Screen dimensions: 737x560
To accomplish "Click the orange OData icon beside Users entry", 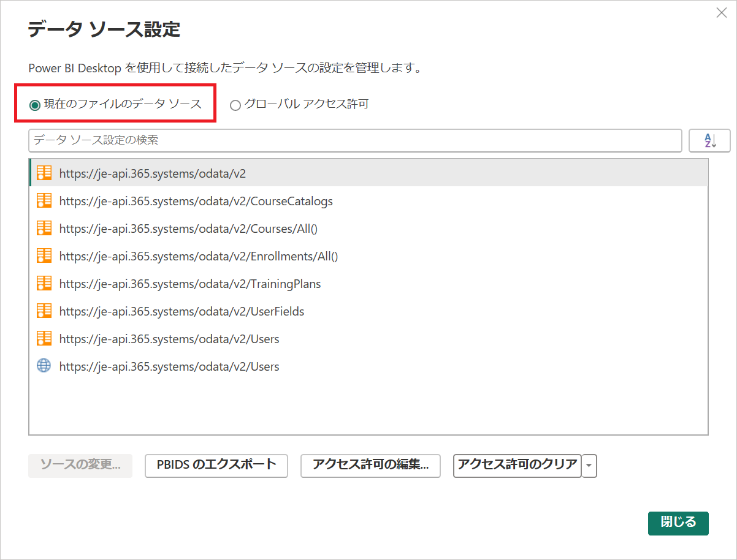I will (x=44, y=338).
